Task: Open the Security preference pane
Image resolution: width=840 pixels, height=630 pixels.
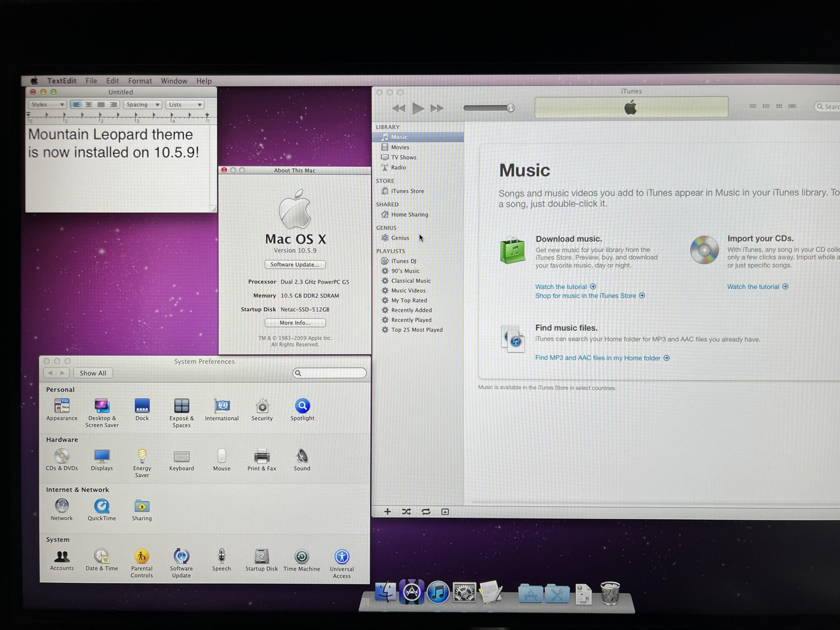Action: pyautogui.click(x=262, y=410)
